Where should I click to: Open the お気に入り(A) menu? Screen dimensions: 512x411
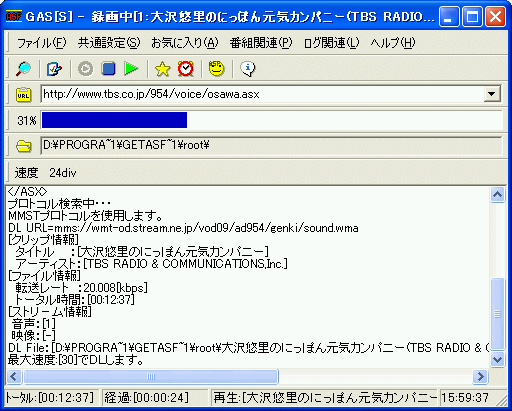click(185, 43)
